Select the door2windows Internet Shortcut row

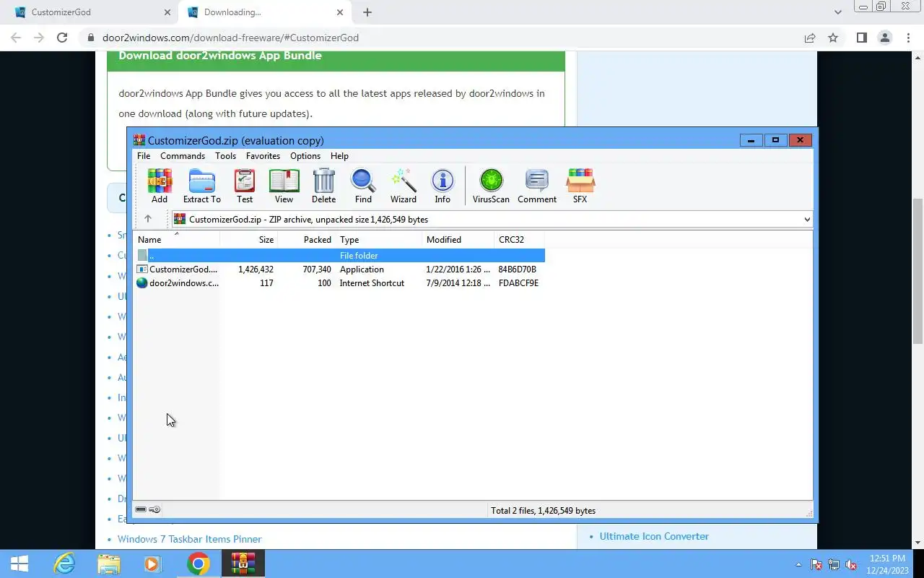pyautogui.click(x=340, y=283)
